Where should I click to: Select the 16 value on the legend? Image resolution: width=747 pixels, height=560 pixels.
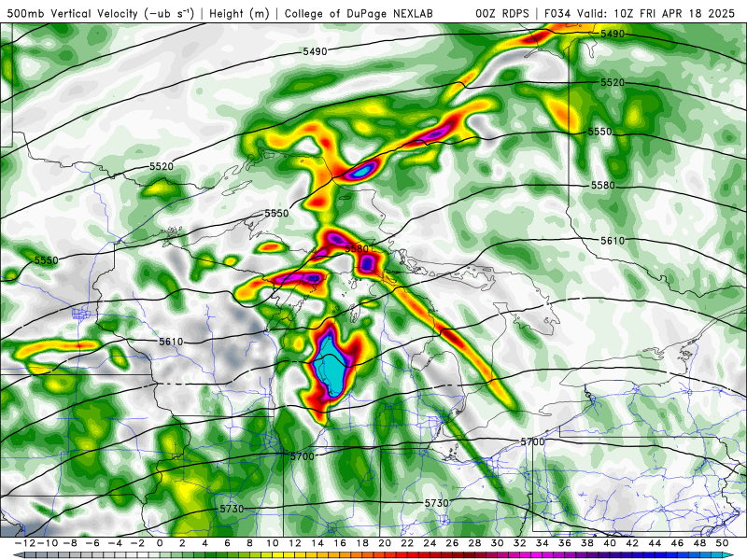(x=340, y=543)
